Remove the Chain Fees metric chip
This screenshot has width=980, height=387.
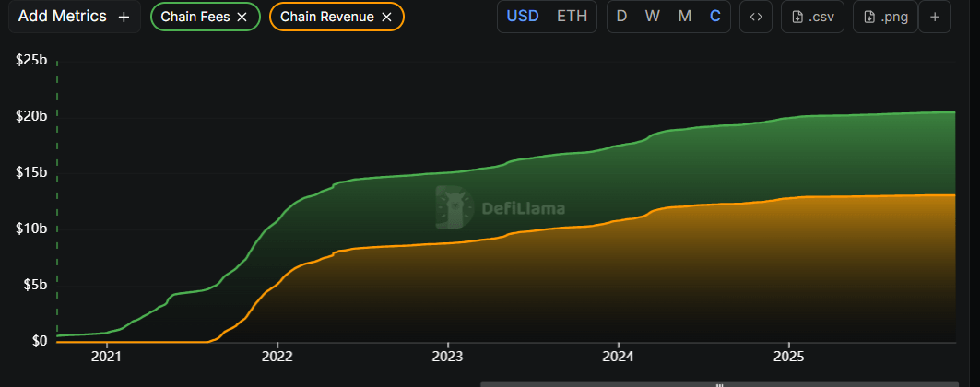242,17
